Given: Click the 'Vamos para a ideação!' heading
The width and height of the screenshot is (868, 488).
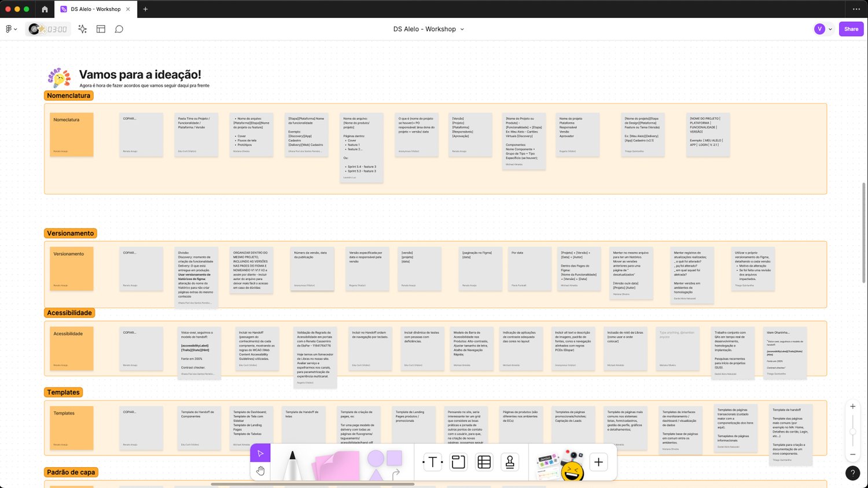Looking at the screenshot, I should 140,75.
